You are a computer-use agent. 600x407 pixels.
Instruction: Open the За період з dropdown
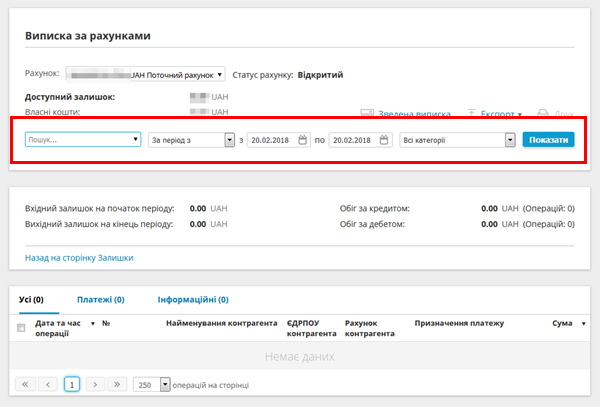point(191,140)
